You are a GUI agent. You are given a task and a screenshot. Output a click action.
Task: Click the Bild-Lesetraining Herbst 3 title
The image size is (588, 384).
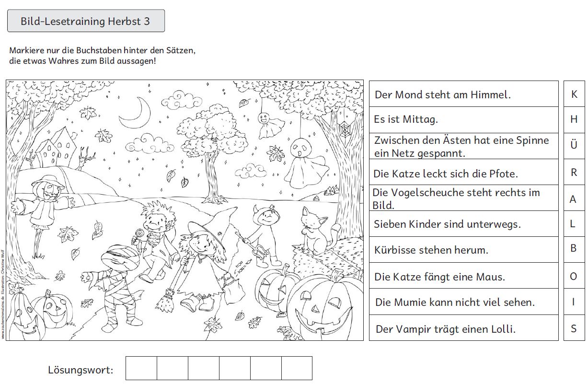(x=86, y=21)
